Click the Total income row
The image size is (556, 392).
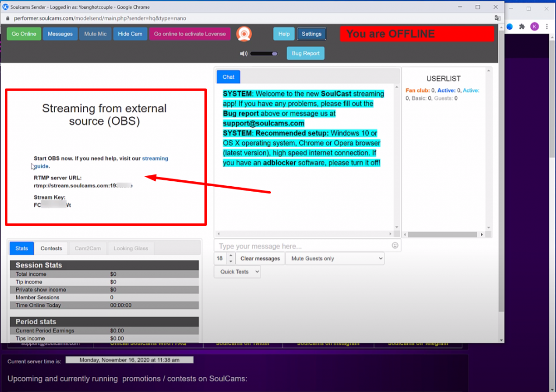pyautogui.click(x=104, y=274)
